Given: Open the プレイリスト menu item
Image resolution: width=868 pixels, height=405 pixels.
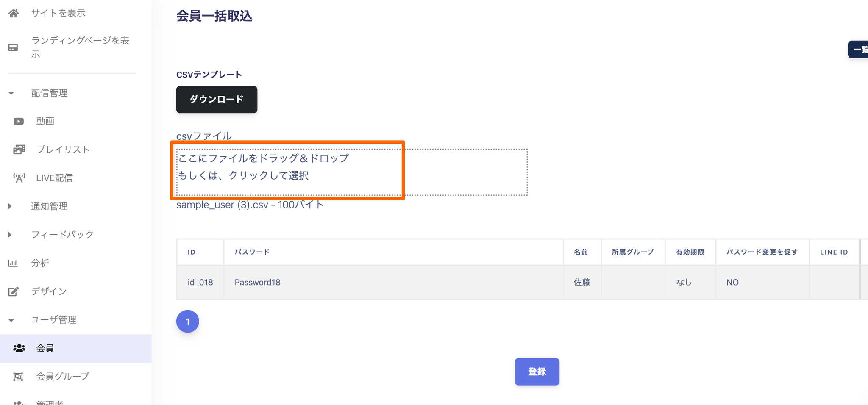Looking at the screenshot, I should pos(63,150).
